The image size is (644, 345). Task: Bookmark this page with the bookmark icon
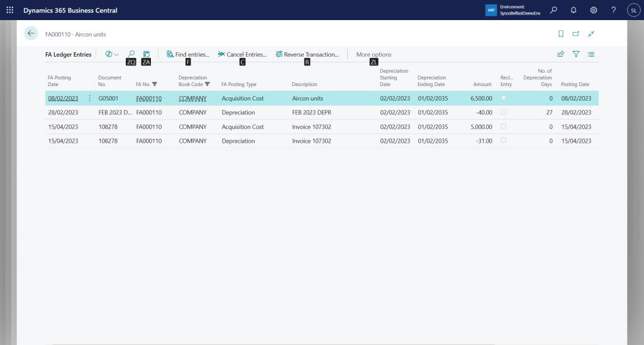click(561, 34)
